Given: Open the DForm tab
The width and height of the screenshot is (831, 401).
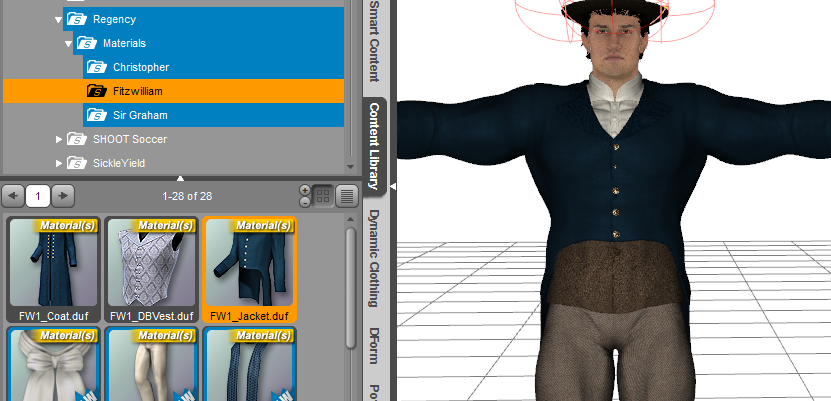Looking at the screenshot, I should click(x=374, y=345).
